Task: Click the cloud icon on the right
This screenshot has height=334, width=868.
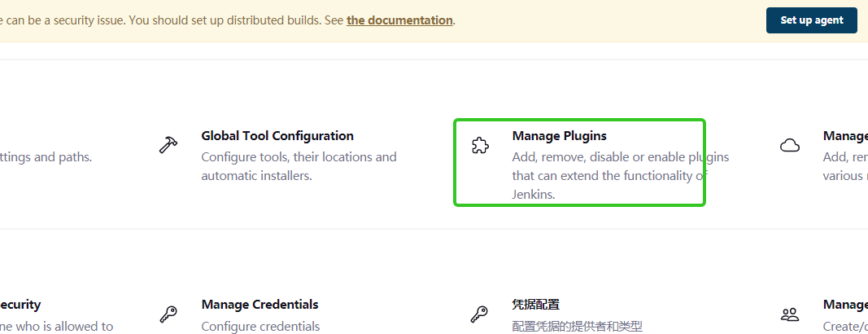Action: pos(789,146)
